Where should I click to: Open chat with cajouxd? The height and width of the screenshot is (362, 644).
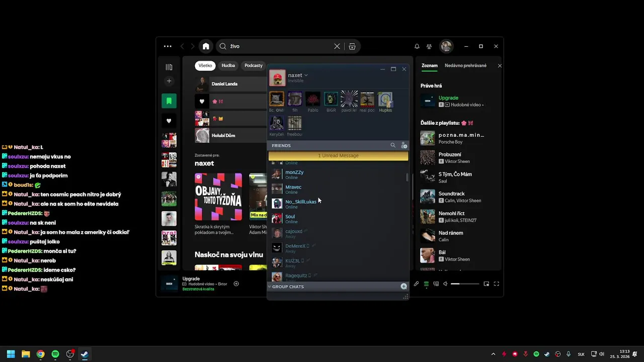tap(338, 233)
